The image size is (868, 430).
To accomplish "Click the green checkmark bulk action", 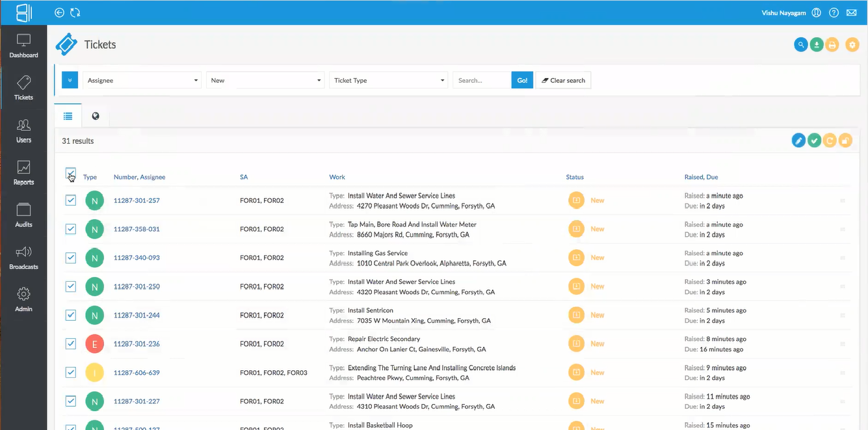I will [814, 140].
